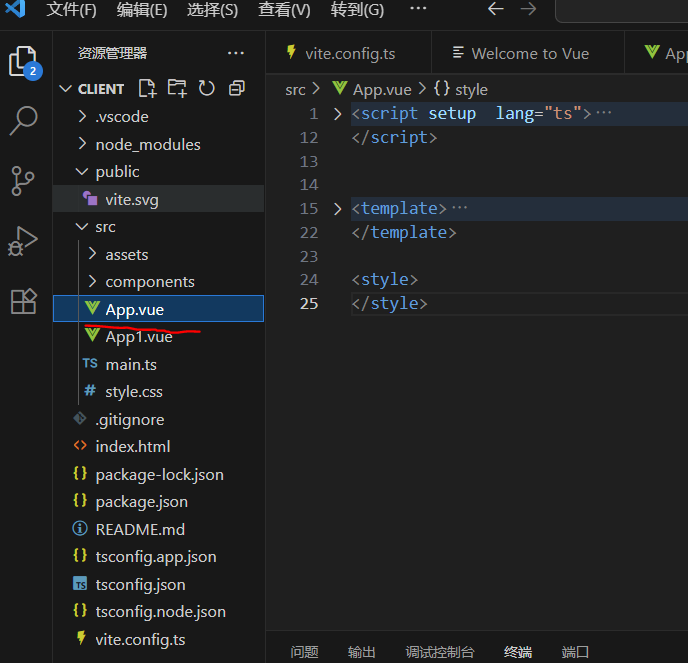Open the 选择(S) menu
Screen dimensions: 688x663
click(x=212, y=9)
